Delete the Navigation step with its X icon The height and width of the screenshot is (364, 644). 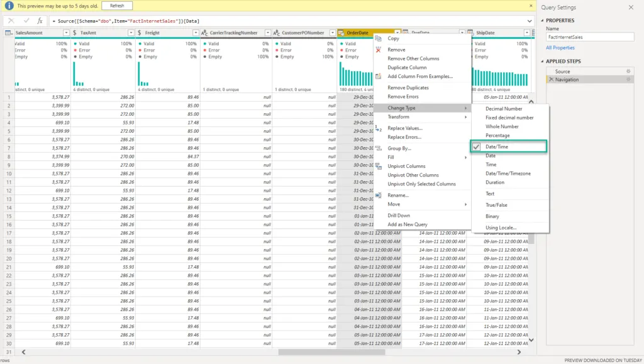(x=552, y=80)
